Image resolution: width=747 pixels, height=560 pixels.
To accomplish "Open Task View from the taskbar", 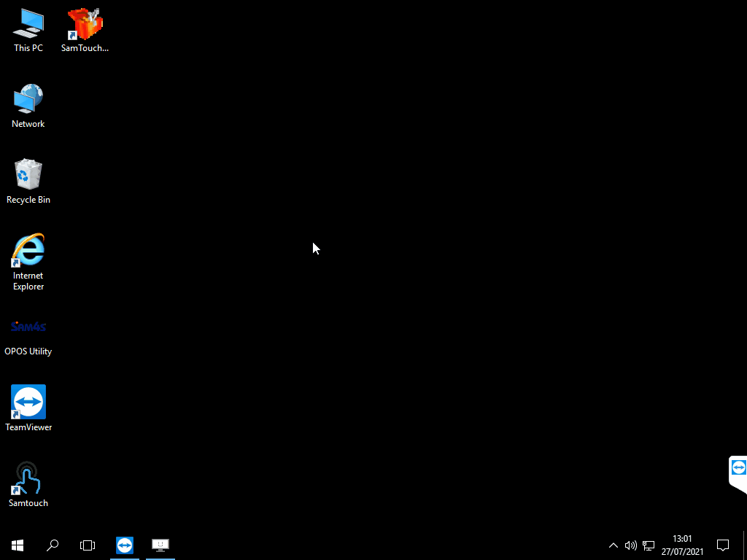I will coord(88,545).
